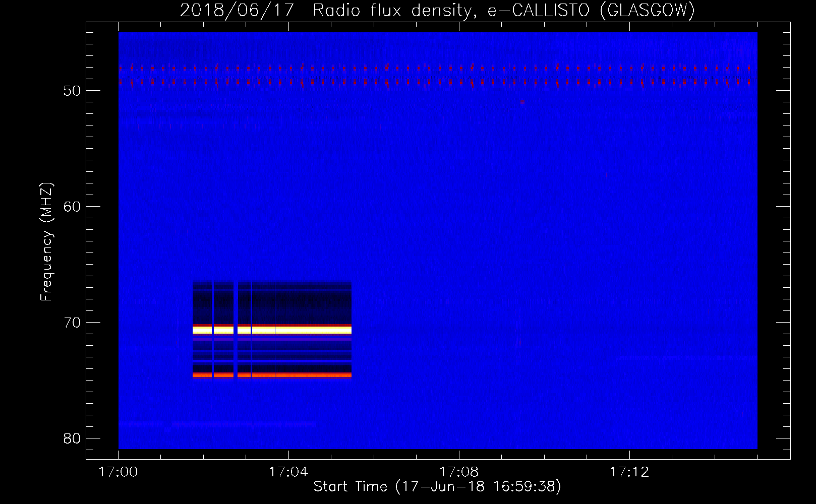Click the '60' frequency tick label

(x=72, y=207)
